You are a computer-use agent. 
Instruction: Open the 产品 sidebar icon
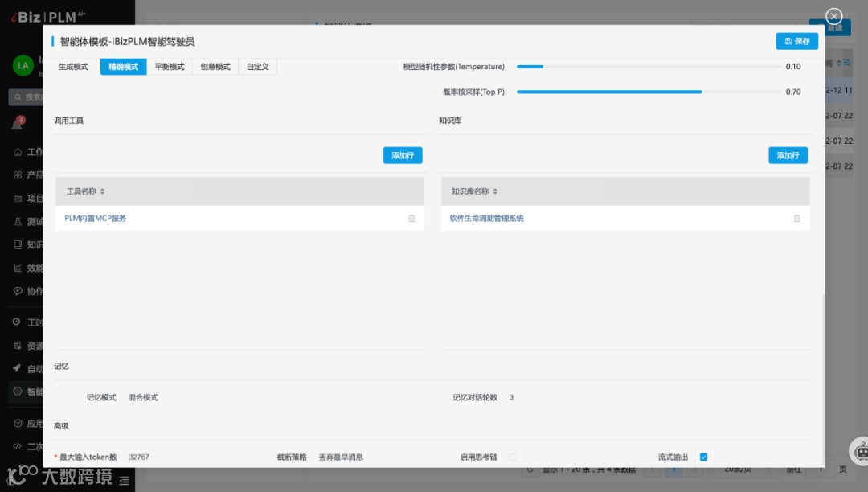click(18, 175)
